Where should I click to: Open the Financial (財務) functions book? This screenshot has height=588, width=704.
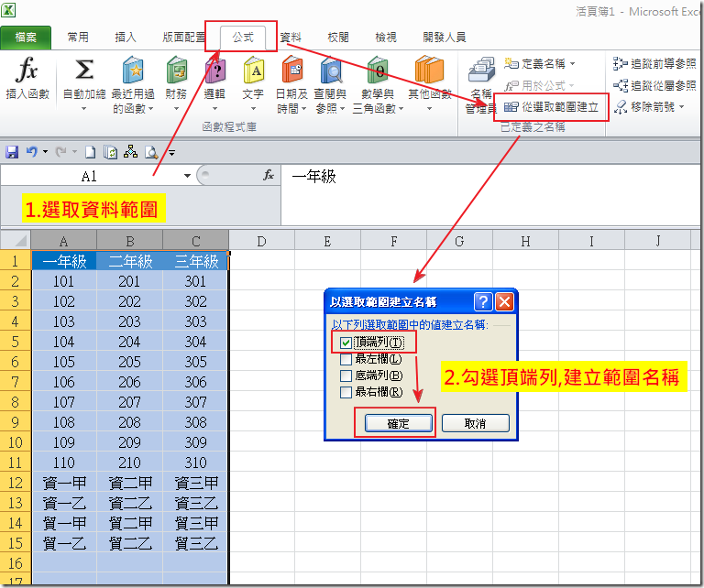pyautogui.click(x=176, y=71)
